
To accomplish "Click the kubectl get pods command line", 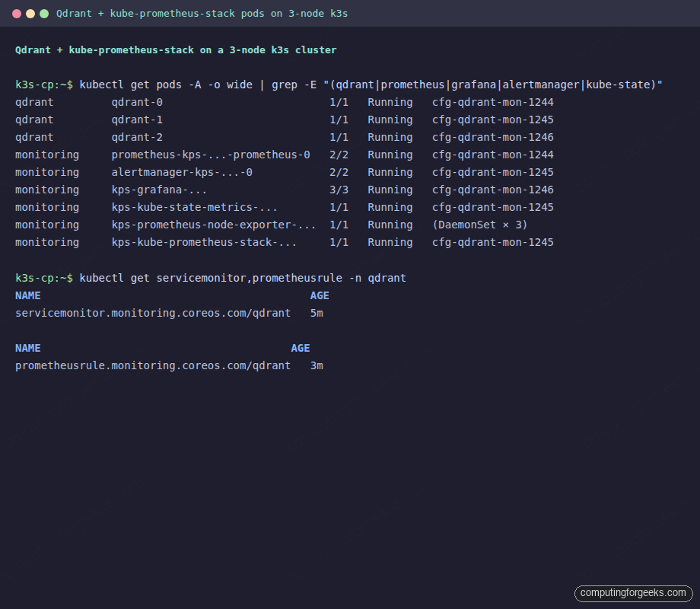I will click(339, 85).
